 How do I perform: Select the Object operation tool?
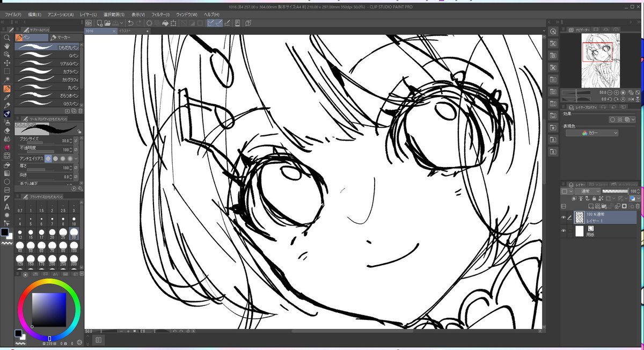pos(7,54)
